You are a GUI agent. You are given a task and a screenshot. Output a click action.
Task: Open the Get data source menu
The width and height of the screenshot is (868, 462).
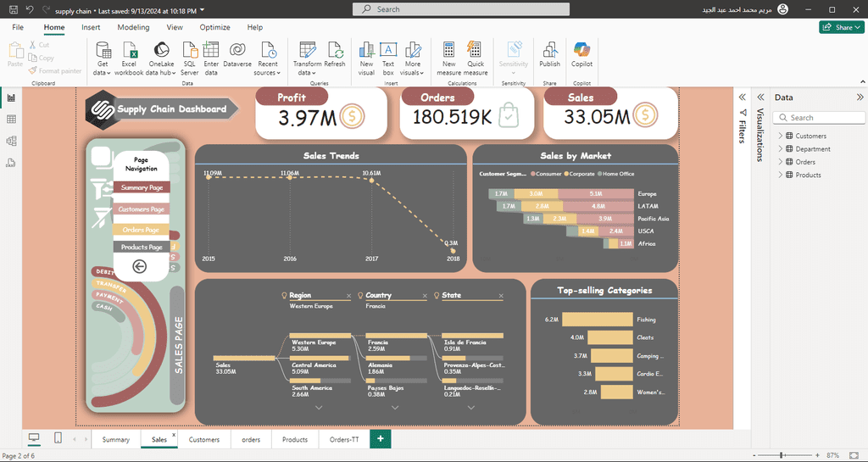coord(103,58)
